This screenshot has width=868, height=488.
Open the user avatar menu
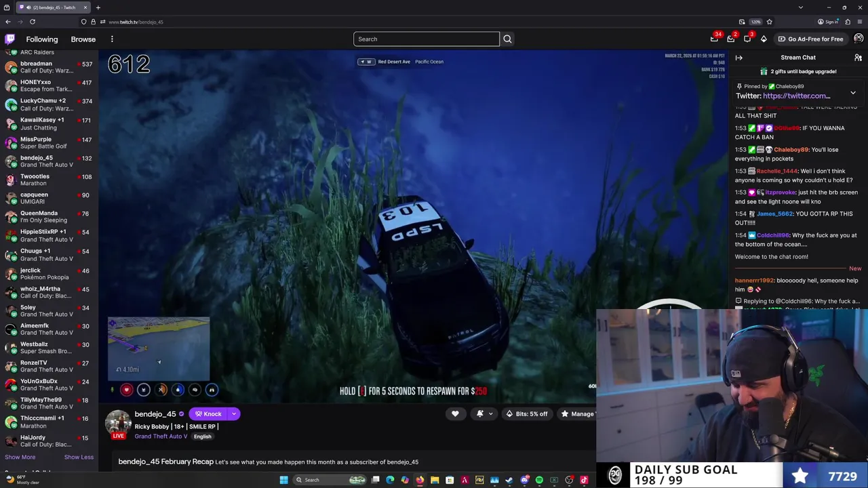point(859,39)
